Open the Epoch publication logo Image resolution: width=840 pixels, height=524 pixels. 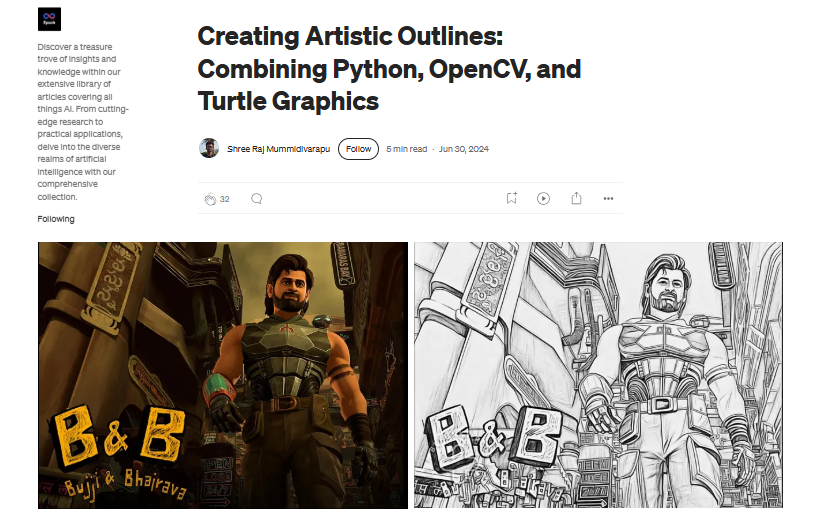(49, 19)
